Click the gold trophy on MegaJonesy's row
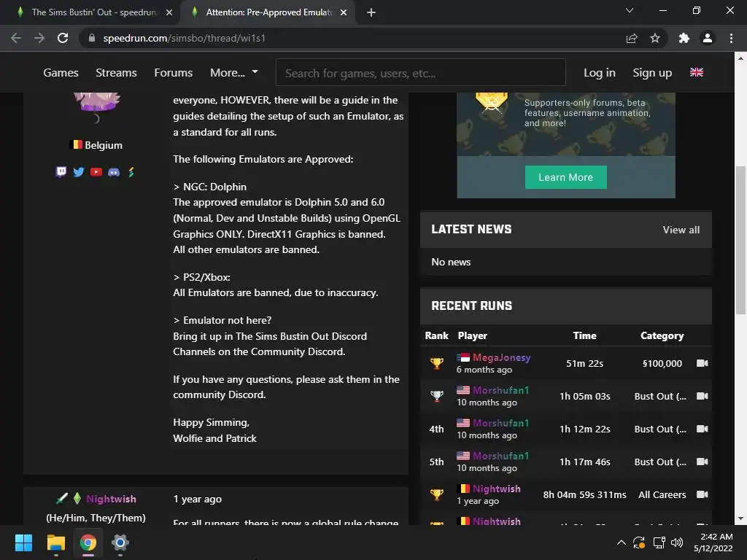747x560 pixels. (x=437, y=363)
